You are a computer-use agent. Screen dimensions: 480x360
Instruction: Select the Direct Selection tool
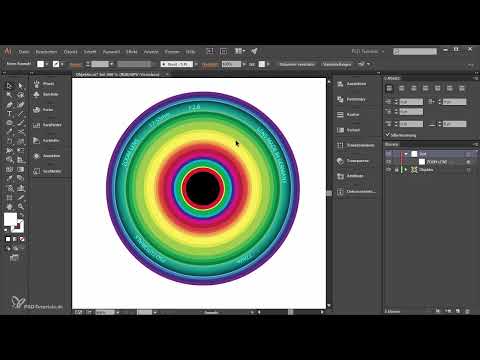pyautogui.click(x=21, y=86)
